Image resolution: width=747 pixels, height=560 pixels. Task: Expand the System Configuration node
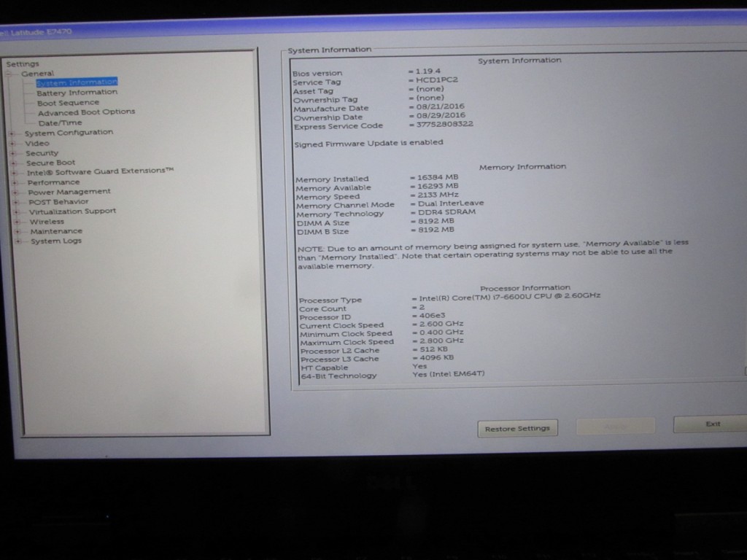[12, 133]
